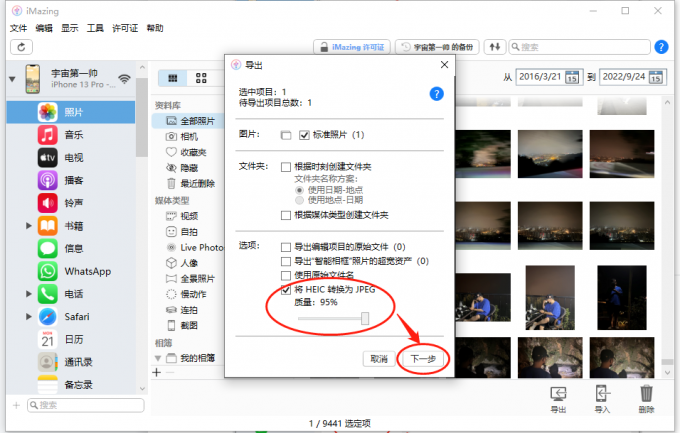Open the Photos (照片) section icon
The image size is (680, 433).
point(48,112)
